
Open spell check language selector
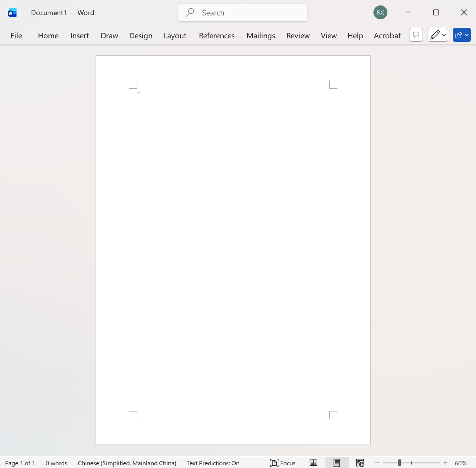[127, 463]
